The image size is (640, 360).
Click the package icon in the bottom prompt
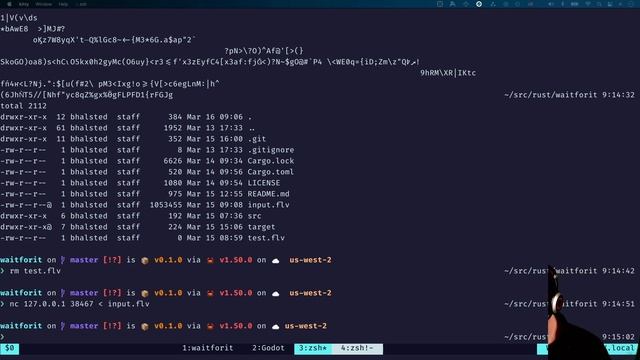coord(145,326)
